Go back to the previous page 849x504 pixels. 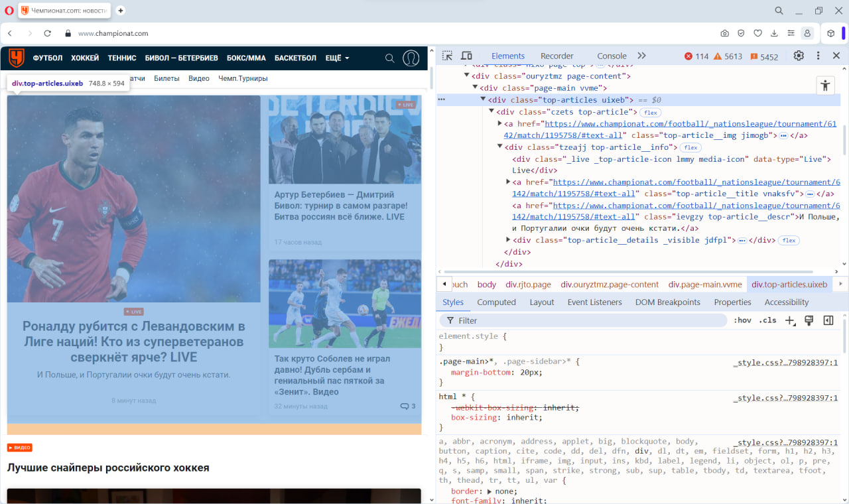[x=10, y=33]
